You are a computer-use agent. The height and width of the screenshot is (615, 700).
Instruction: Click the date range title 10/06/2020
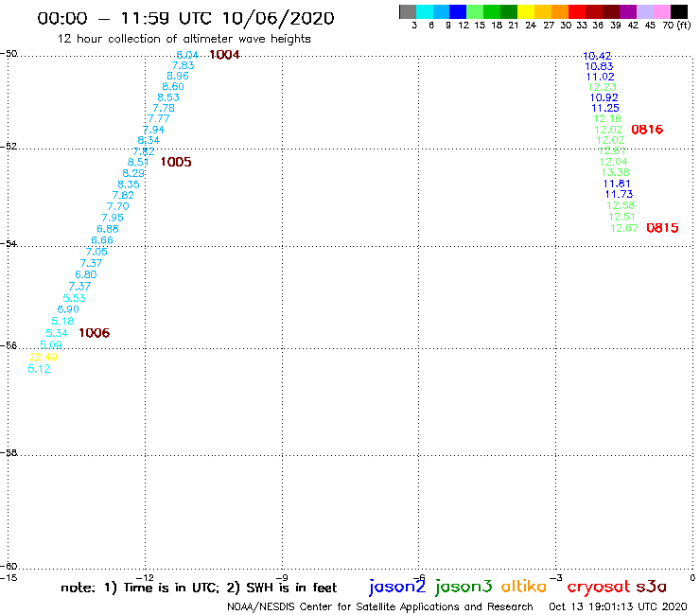(278, 18)
